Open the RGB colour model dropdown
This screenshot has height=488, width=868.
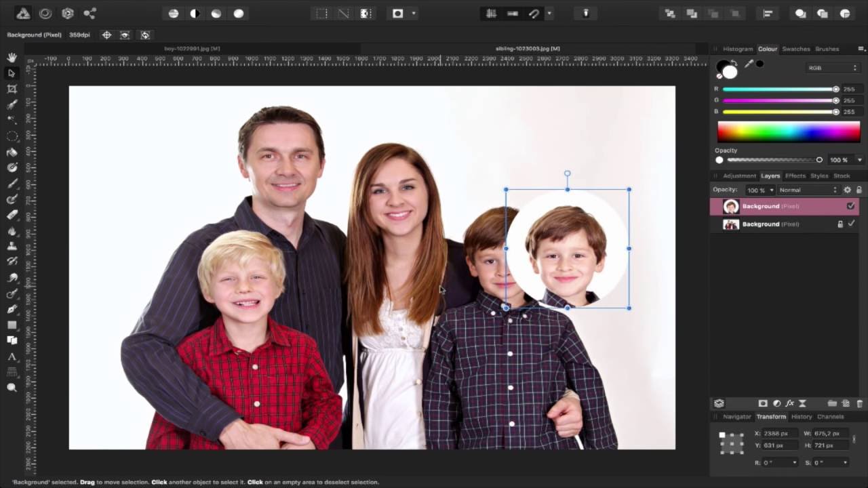tap(832, 68)
